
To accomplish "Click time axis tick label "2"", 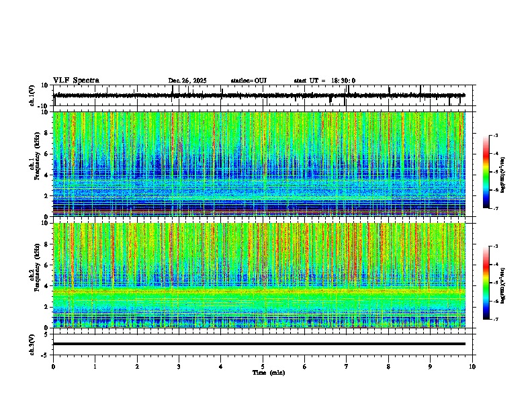I will click(x=137, y=367).
